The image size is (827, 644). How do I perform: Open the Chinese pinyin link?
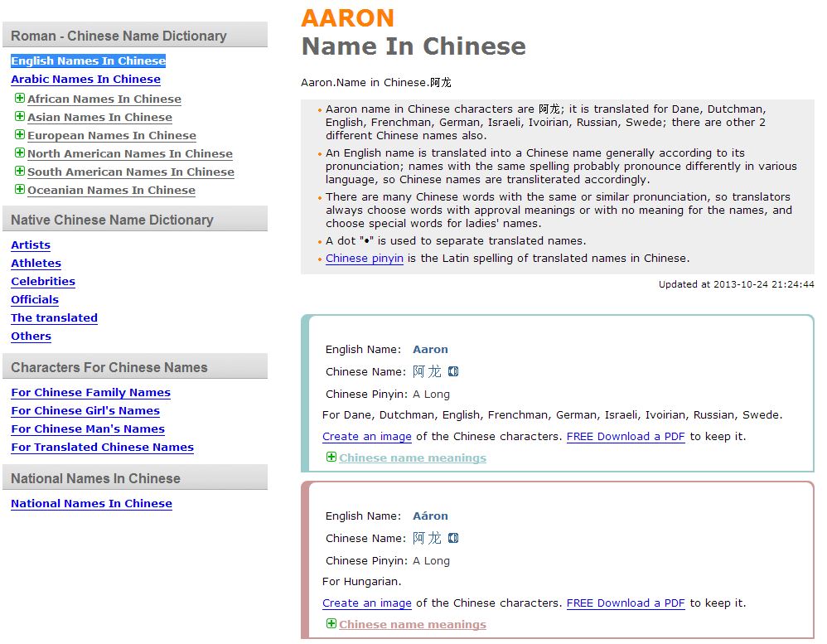click(x=365, y=259)
